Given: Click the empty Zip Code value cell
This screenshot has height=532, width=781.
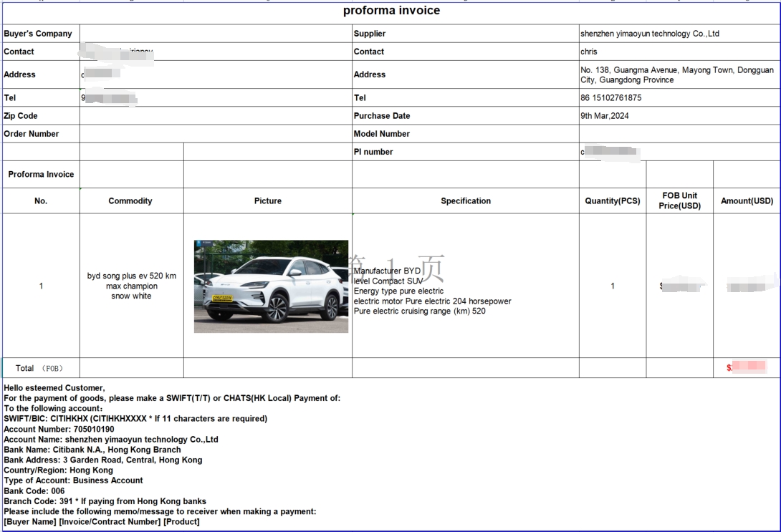Looking at the screenshot, I should tap(216, 115).
